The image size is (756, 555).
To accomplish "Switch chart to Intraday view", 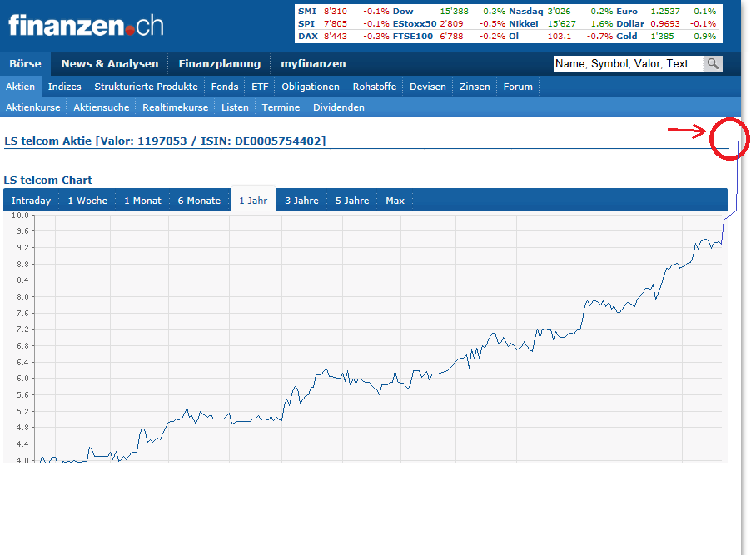I will [x=31, y=201].
